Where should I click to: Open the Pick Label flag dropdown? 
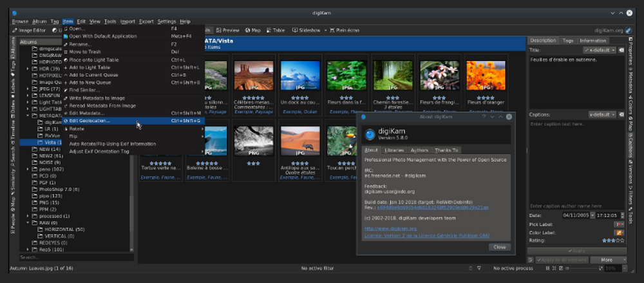click(x=619, y=224)
